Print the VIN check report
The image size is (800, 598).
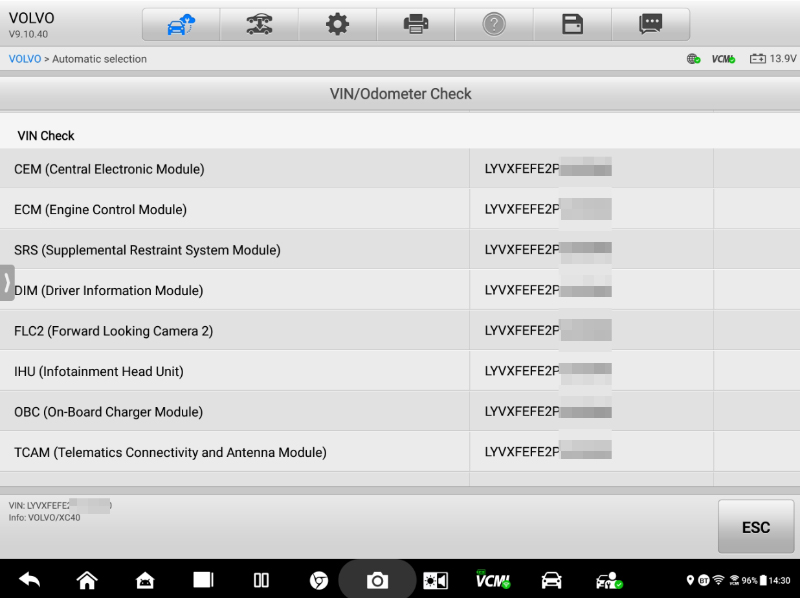point(416,24)
